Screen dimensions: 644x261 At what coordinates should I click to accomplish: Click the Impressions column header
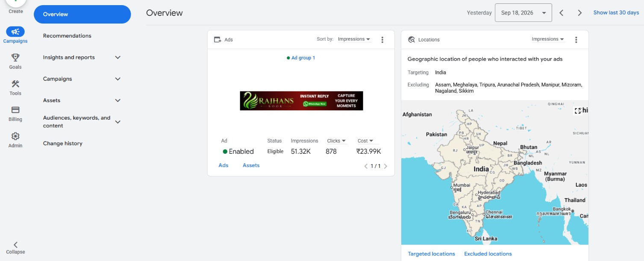[304, 141]
